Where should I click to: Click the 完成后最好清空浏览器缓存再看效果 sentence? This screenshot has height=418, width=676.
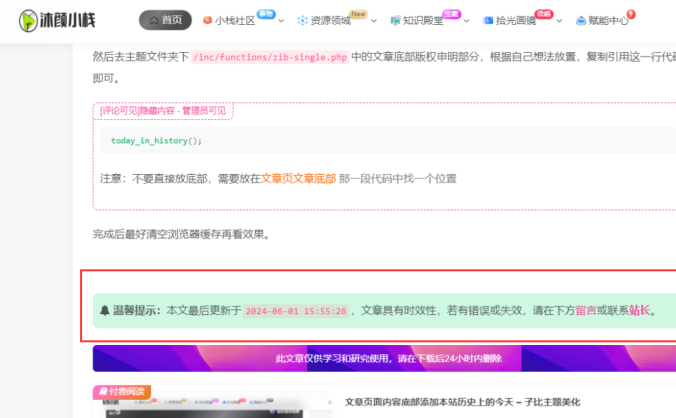(182, 234)
